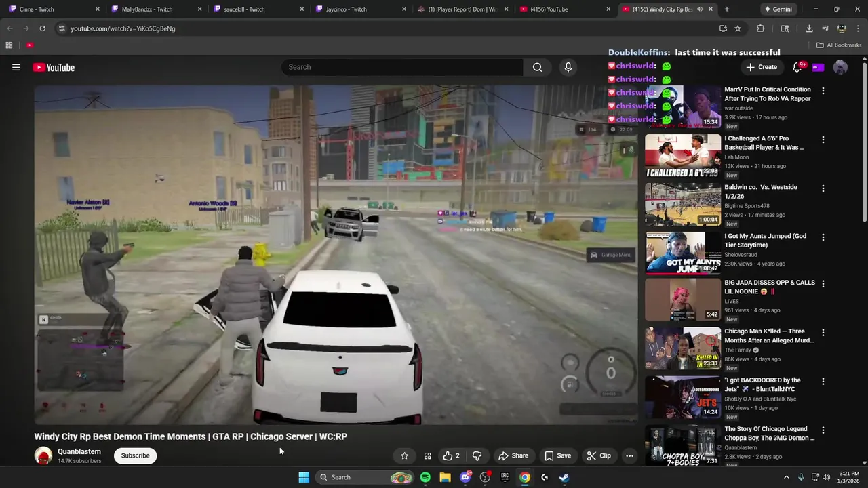Viewport: 868px width, 488px height.
Task: Open Gemini button in Chrome title bar
Action: [778, 9]
